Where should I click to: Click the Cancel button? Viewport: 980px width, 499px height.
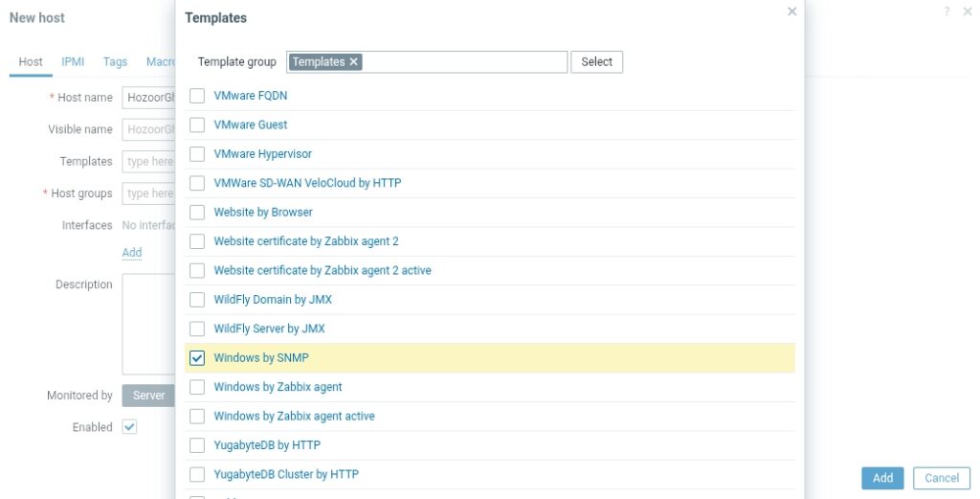(942, 478)
